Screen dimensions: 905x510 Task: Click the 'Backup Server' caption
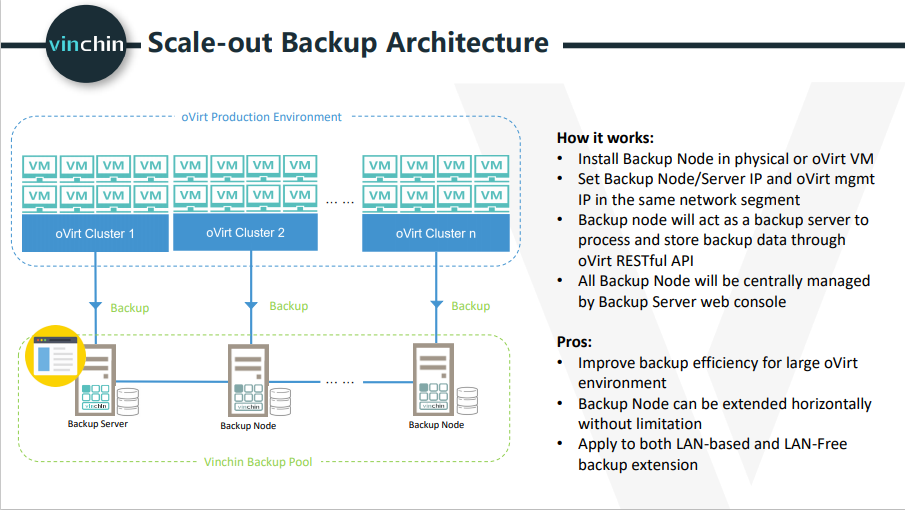pyautogui.click(x=98, y=424)
